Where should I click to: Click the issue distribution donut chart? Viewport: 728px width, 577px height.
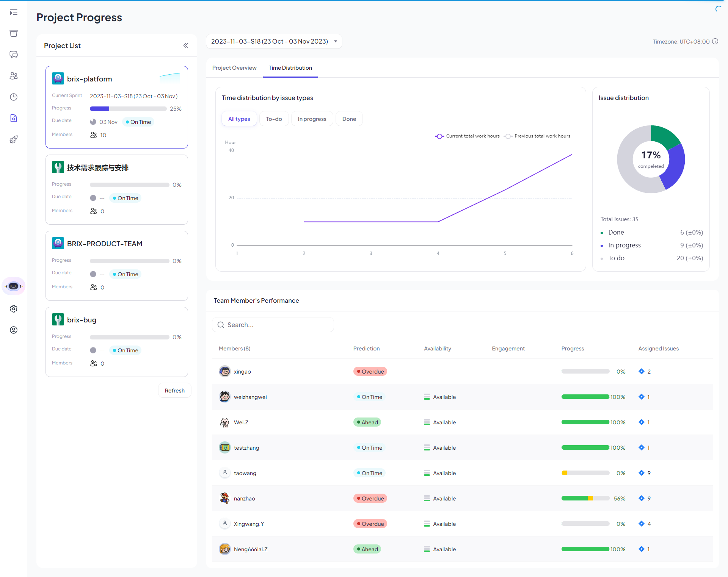pyautogui.click(x=651, y=159)
